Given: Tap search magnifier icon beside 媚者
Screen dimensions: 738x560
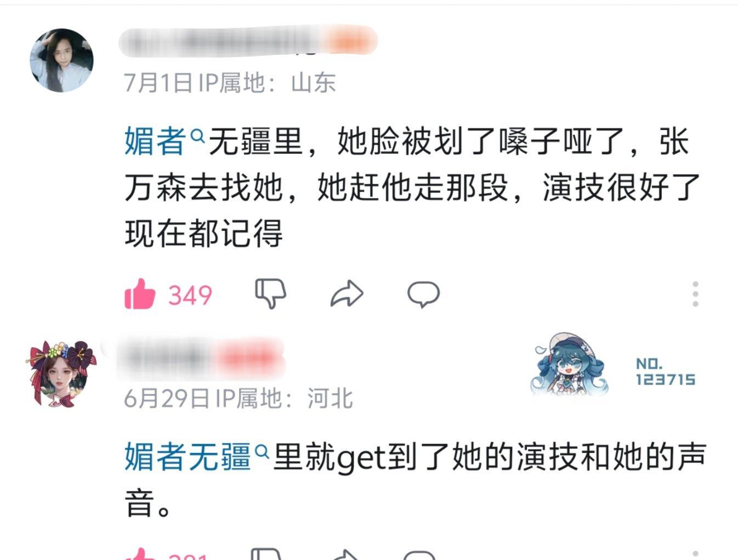Looking at the screenshot, I should point(197,135).
